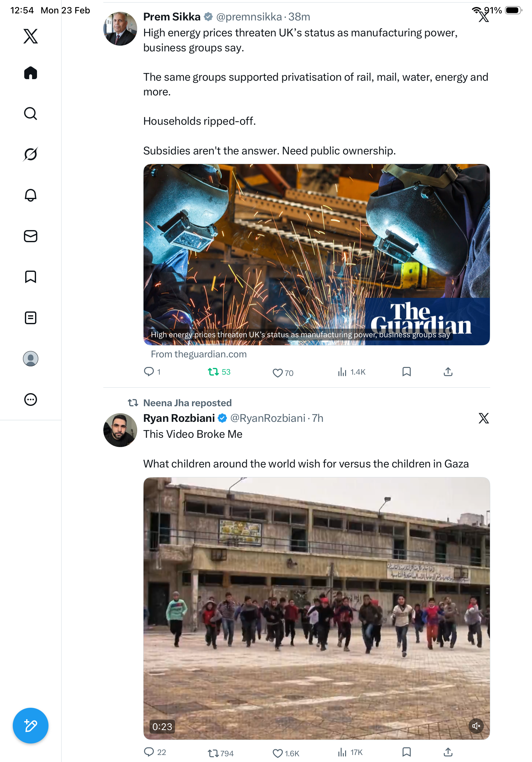
Task: Open the Search magnifier icon in sidebar
Action: 31,114
